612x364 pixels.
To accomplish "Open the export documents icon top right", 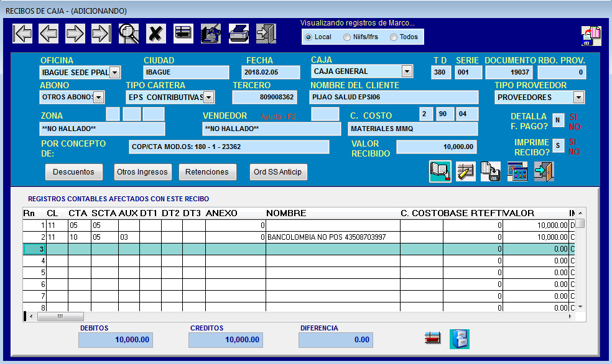I will click(x=591, y=36).
